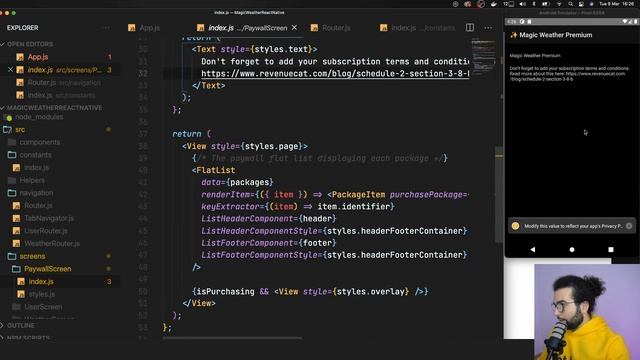This screenshot has height=360, width=640.
Task: Dismiss the emulator toast with its close icon
Action: tap(629, 226)
